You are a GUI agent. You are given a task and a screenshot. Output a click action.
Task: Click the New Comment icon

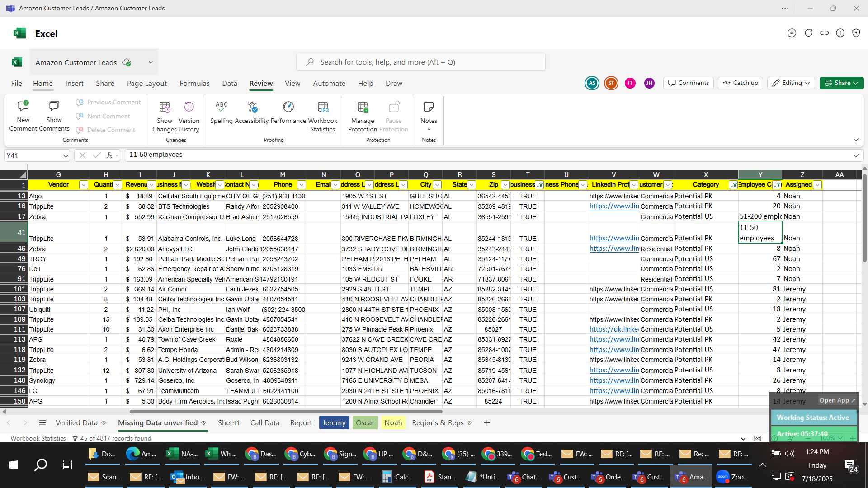coord(23,107)
